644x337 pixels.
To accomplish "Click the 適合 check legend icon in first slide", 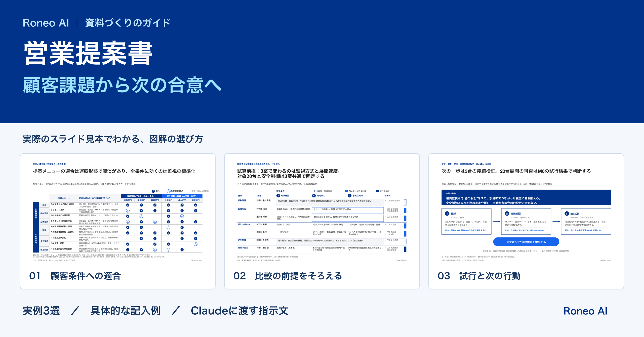I will click(x=153, y=191).
